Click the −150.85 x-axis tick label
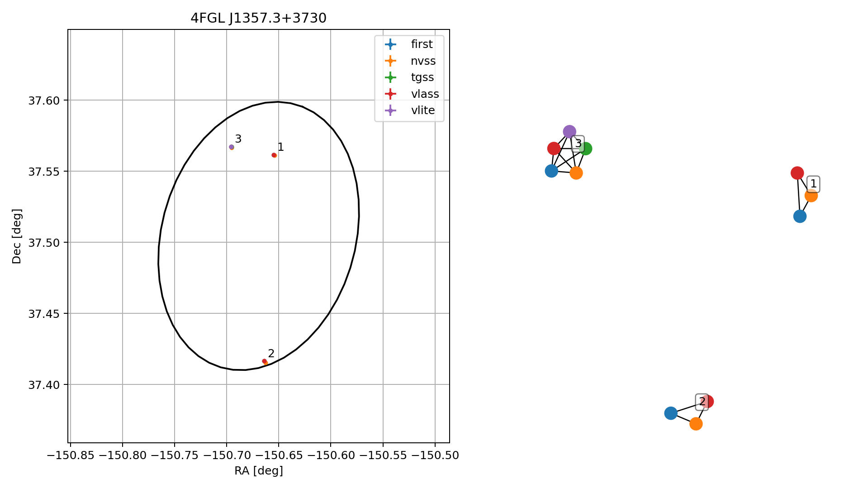 coord(71,455)
